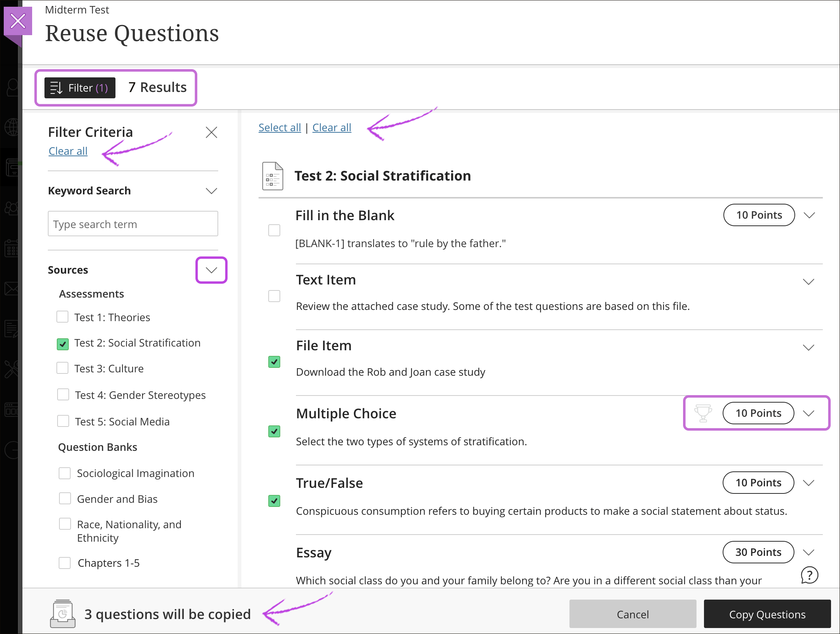Open the Organizations groups icon
Screen dimensions: 840x634
pyautogui.click(x=11, y=208)
